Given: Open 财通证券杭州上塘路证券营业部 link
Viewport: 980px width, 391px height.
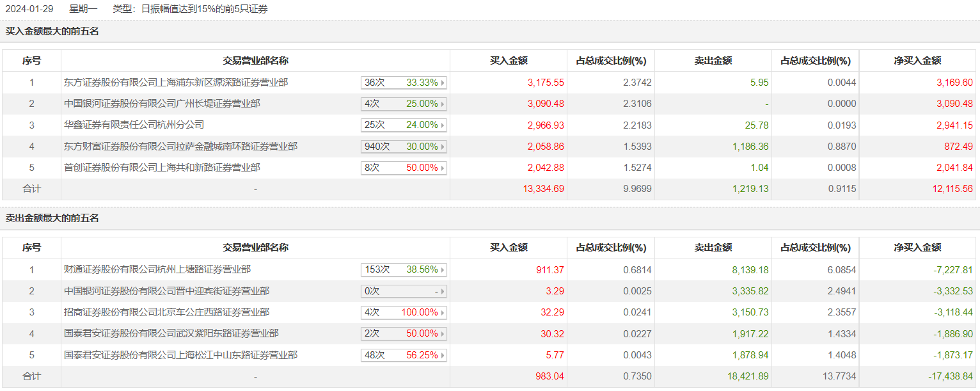Looking at the screenshot, I should 157,270.
